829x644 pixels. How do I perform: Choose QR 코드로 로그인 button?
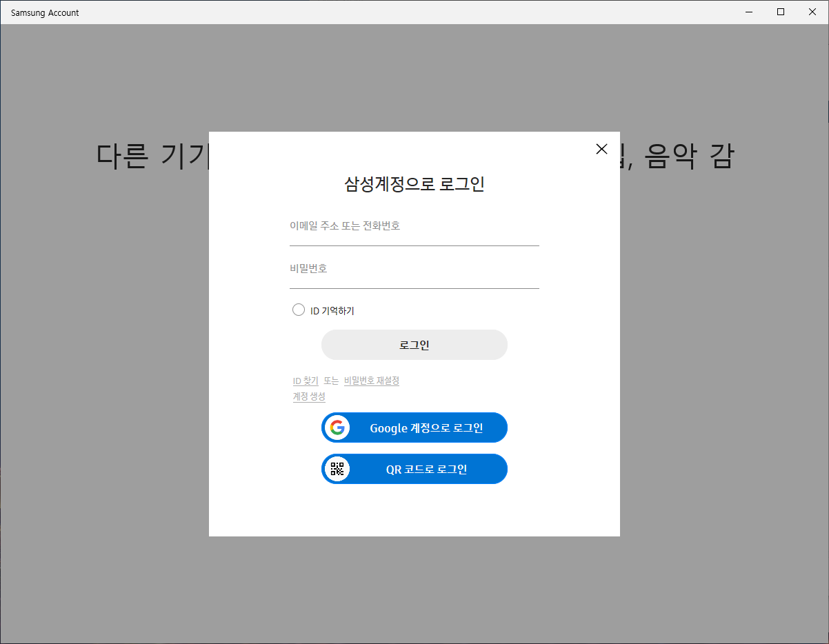[x=415, y=469]
